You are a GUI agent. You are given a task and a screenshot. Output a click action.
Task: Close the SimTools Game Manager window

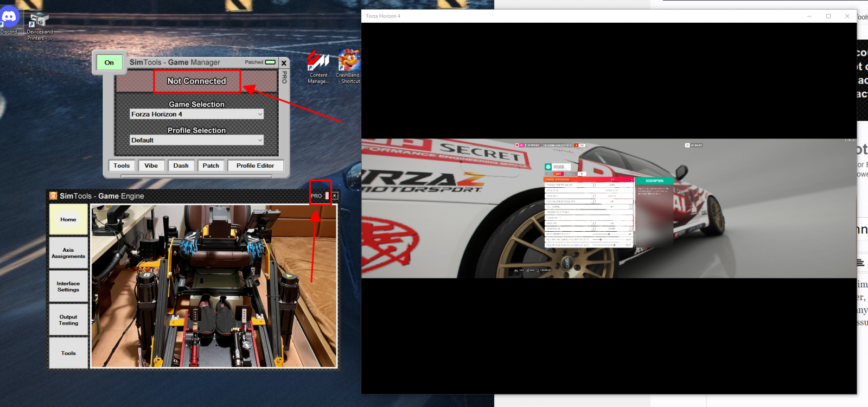(x=284, y=63)
